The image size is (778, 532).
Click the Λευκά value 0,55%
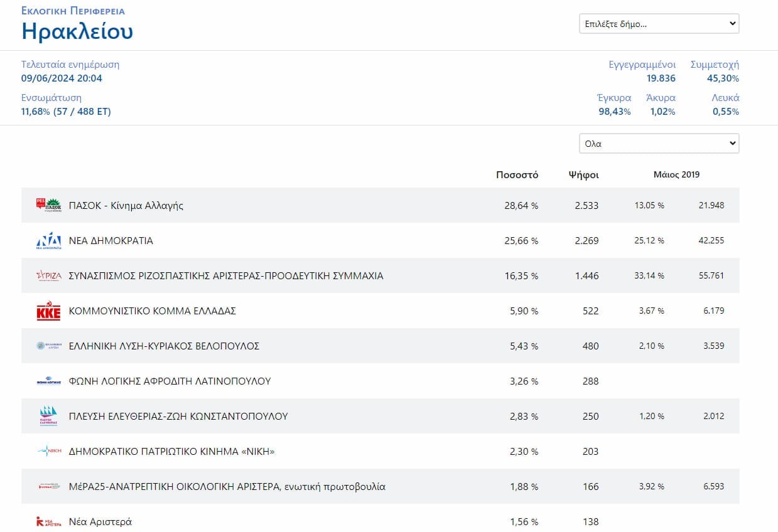[x=726, y=112]
